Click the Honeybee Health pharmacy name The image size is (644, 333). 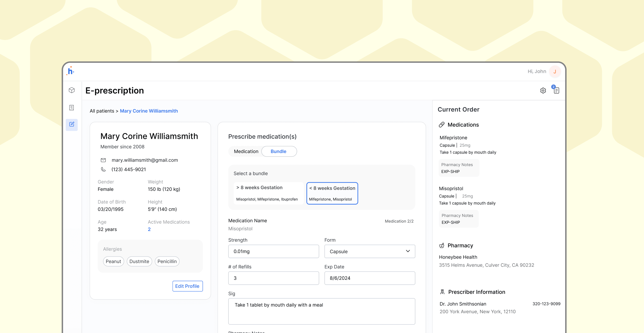(458, 257)
